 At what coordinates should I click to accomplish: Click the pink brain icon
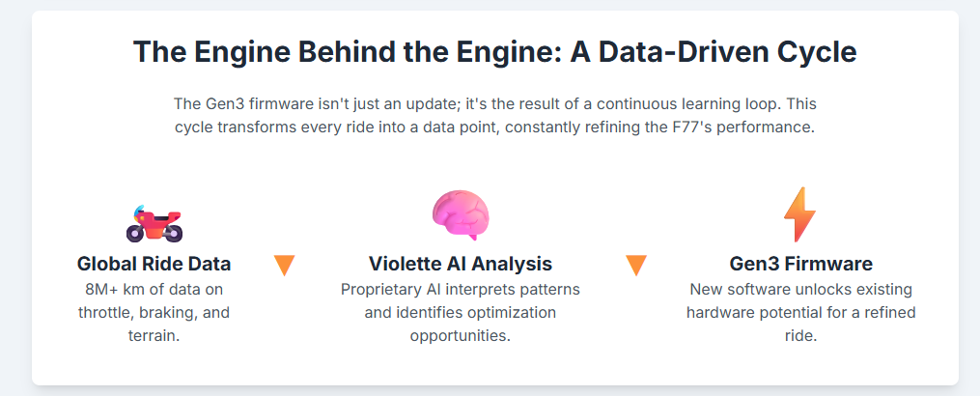(461, 214)
